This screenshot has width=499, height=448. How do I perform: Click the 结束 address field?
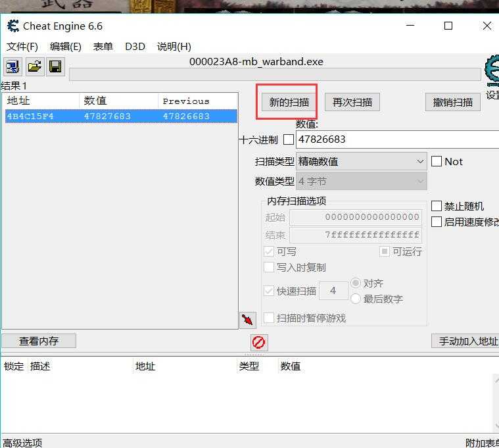coord(356,235)
